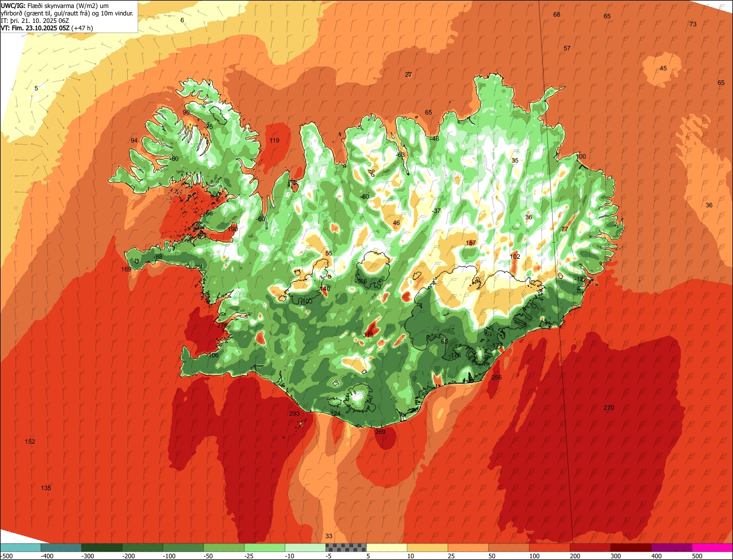Image resolution: width=733 pixels, height=560 pixels.
Task: Click the 'IT: þri. 21. 10. 2025 06Z' line
Action: [35, 20]
